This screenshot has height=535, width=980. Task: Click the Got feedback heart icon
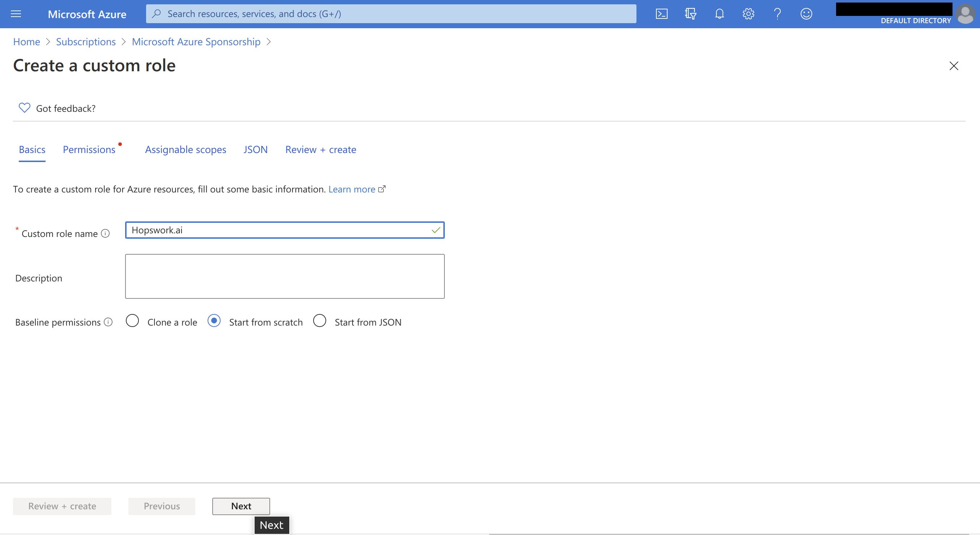point(24,108)
